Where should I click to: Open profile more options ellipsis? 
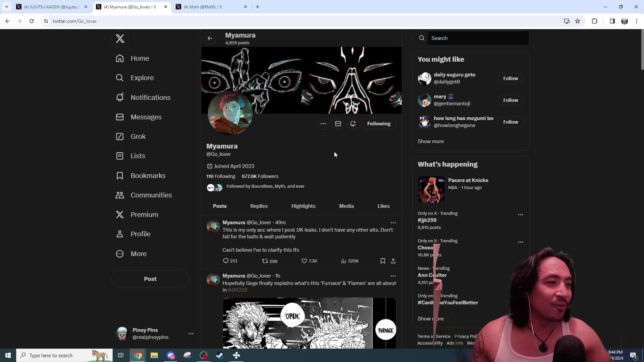coord(323,124)
